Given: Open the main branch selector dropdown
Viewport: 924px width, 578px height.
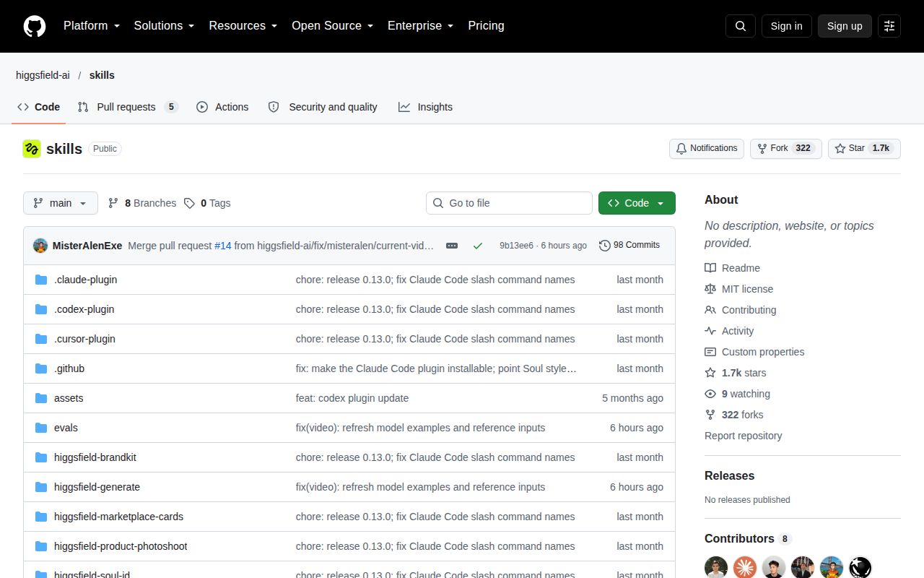Looking at the screenshot, I should [60, 203].
